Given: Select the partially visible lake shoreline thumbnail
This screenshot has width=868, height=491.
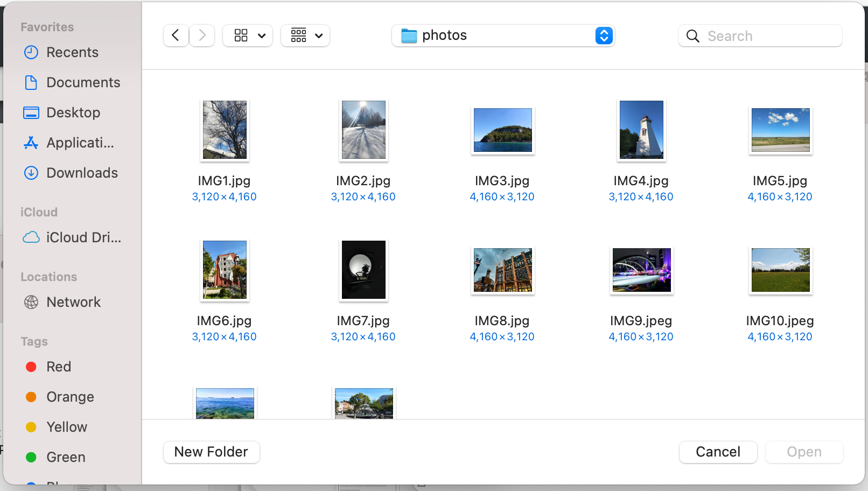Looking at the screenshot, I should tap(225, 403).
